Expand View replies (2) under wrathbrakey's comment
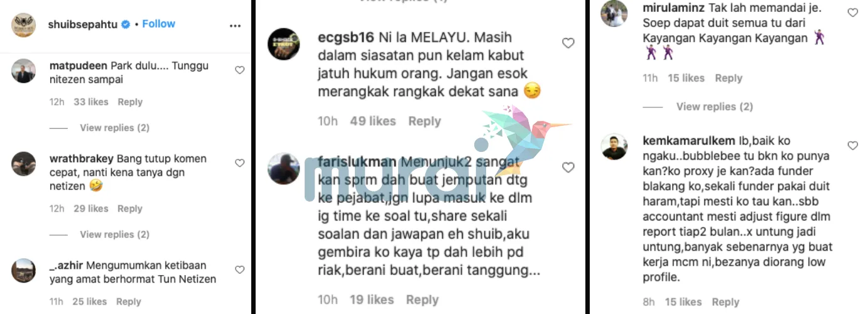868x314 pixels. point(114,234)
